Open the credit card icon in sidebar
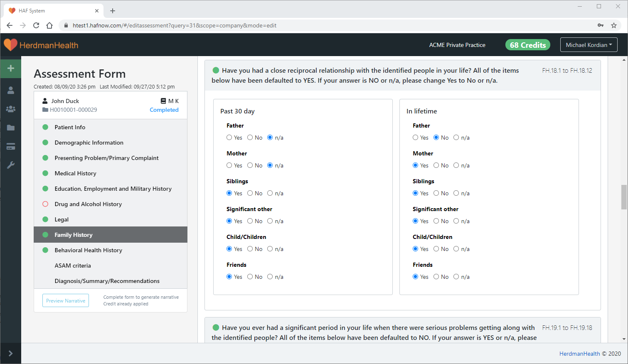 coord(11,146)
